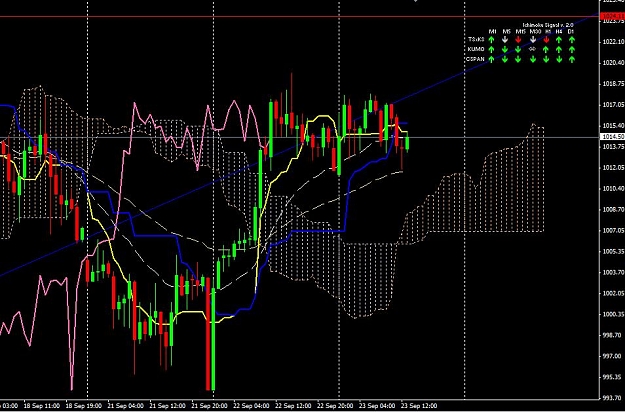Click the 1010.40 price scale value
The width and height of the screenshot is (625, 412).
[x=614, y=188]
